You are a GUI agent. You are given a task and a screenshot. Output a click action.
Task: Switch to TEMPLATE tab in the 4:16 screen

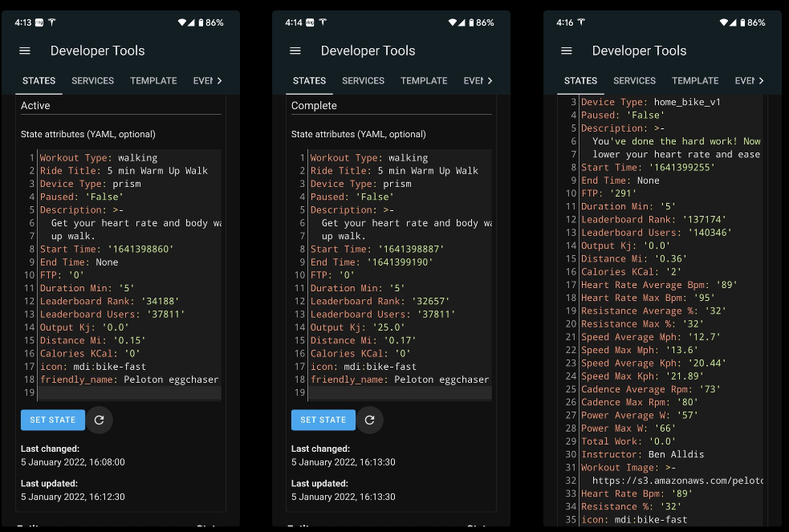(x=695, y=80)
